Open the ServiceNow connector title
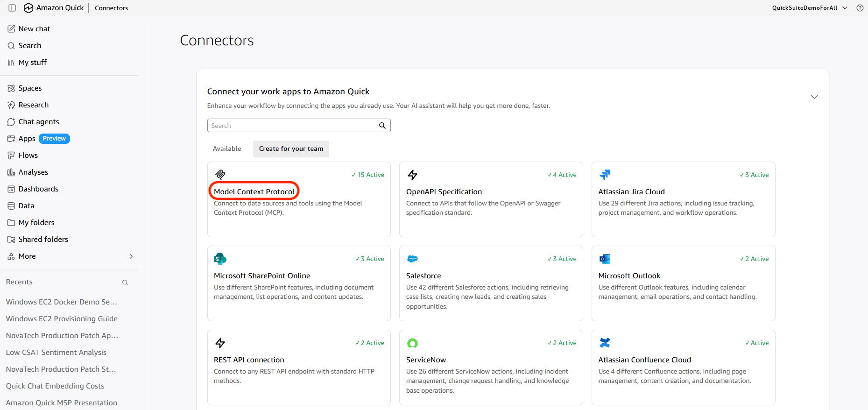The image size is (868, 410). (426, 360)
